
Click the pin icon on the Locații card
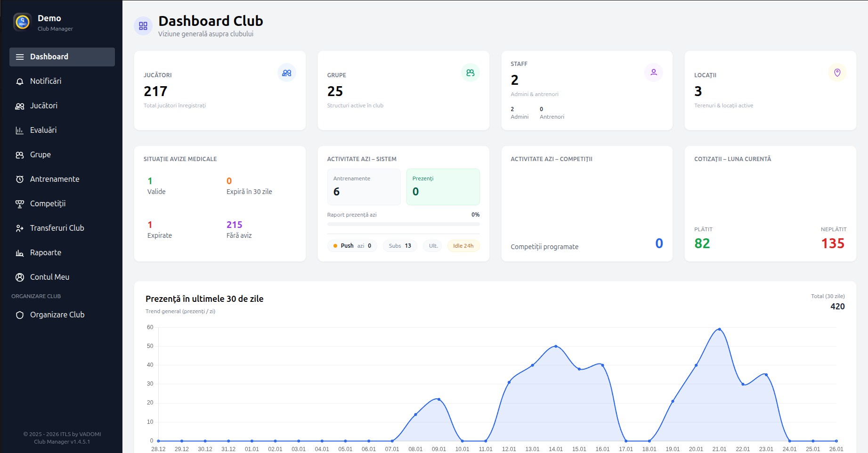[x=837, y=73]
